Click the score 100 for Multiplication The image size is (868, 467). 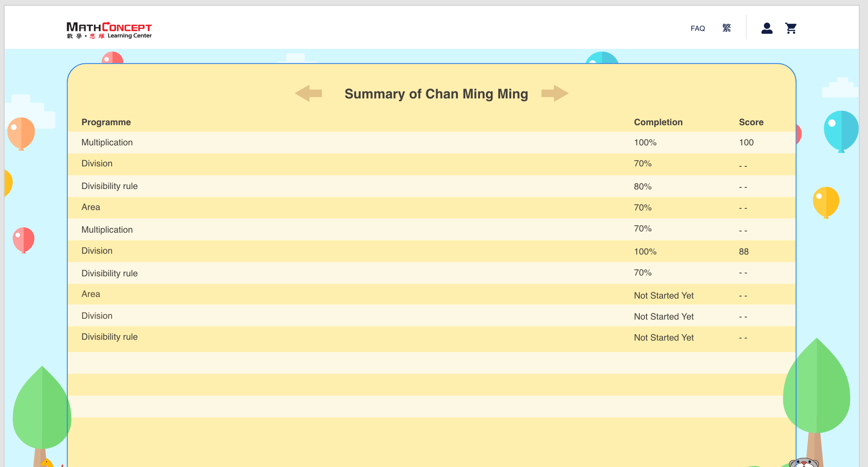click(x=746, y=142)
